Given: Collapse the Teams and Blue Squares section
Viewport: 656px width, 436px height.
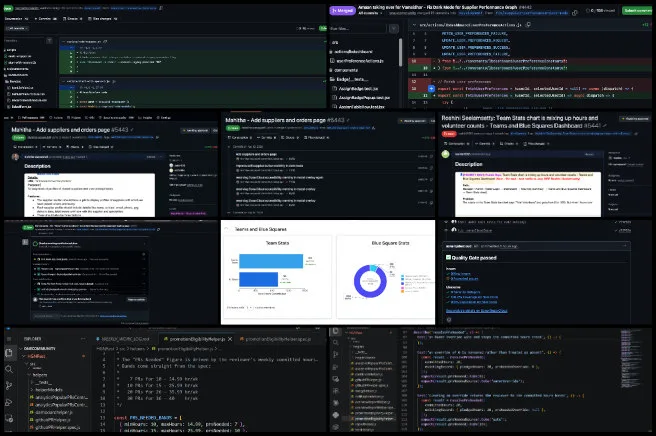Looking at the screenshot, I should click(x=226, y=229).
